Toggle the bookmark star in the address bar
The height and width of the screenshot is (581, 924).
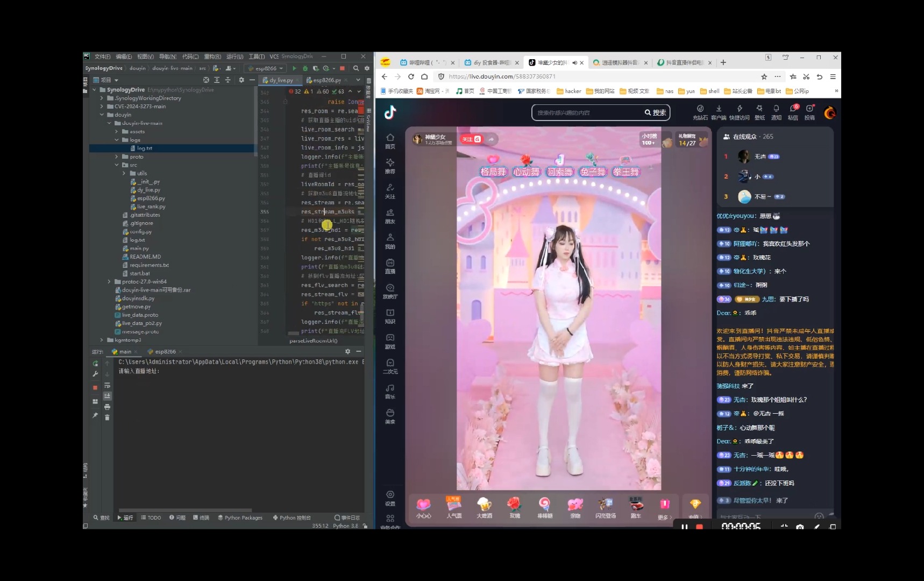[x=764, y=77]
